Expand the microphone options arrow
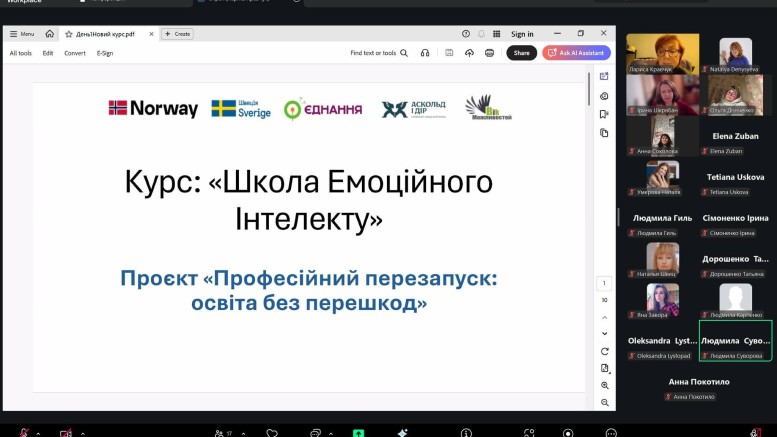 pos(38,434)
